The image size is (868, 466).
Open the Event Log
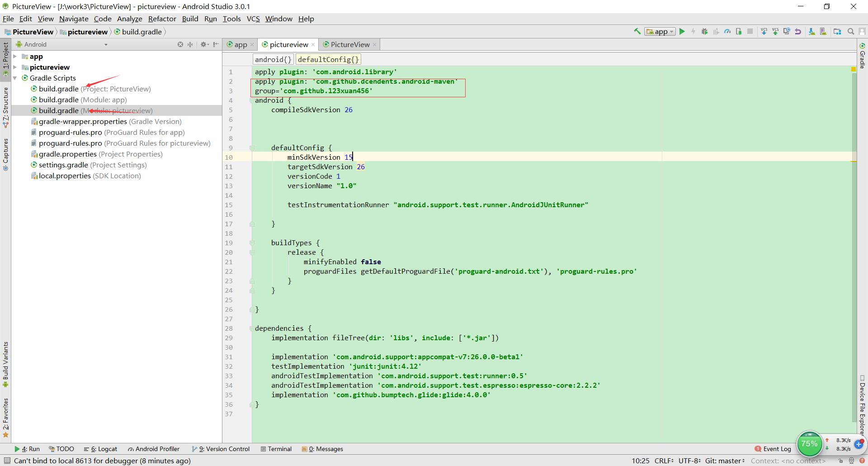(x=773, y=449)
